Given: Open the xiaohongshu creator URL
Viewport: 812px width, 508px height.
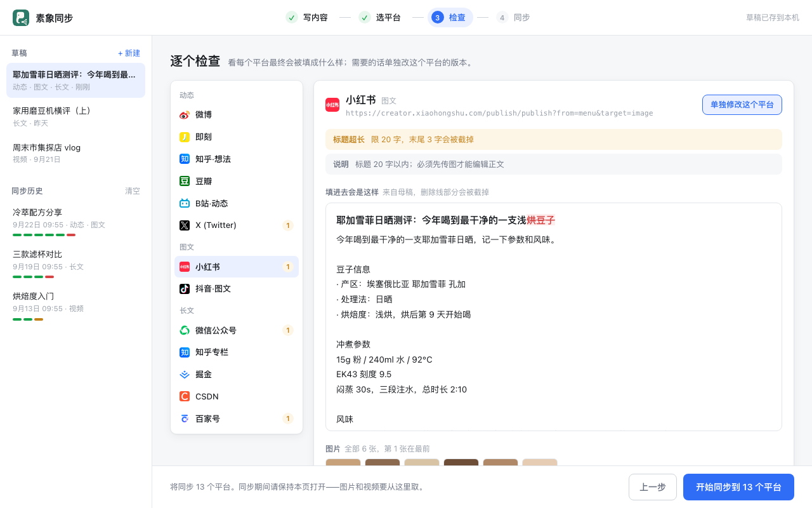Looking at the screenshot, I should pyautogui.click(x=499, y=114).
